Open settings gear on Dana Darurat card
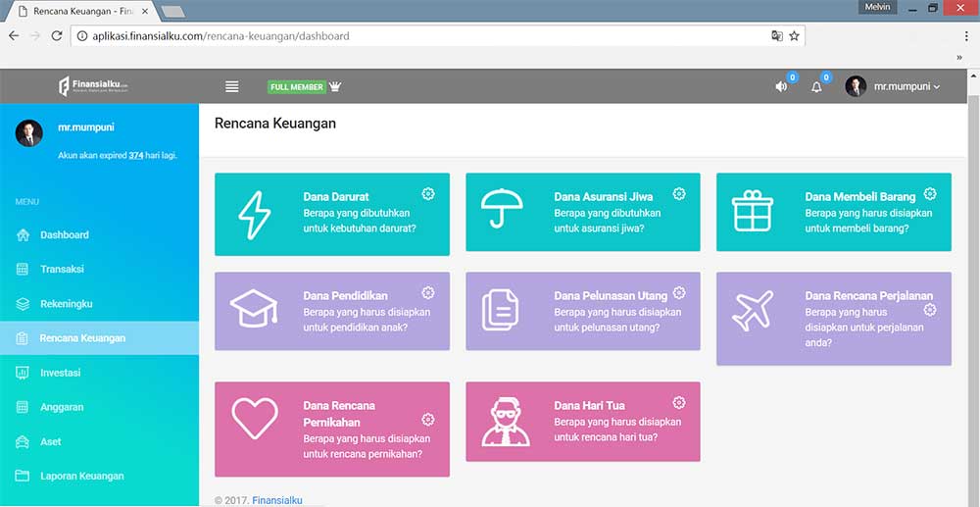Image resolution: width=980 pixels, height=507 pixels. pyautogui.click(x=428, y=194)
